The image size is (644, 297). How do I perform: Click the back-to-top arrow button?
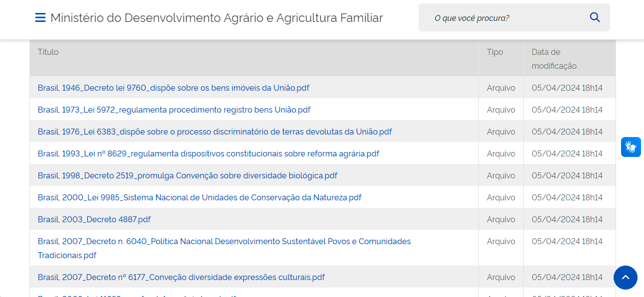coord(626,278)
